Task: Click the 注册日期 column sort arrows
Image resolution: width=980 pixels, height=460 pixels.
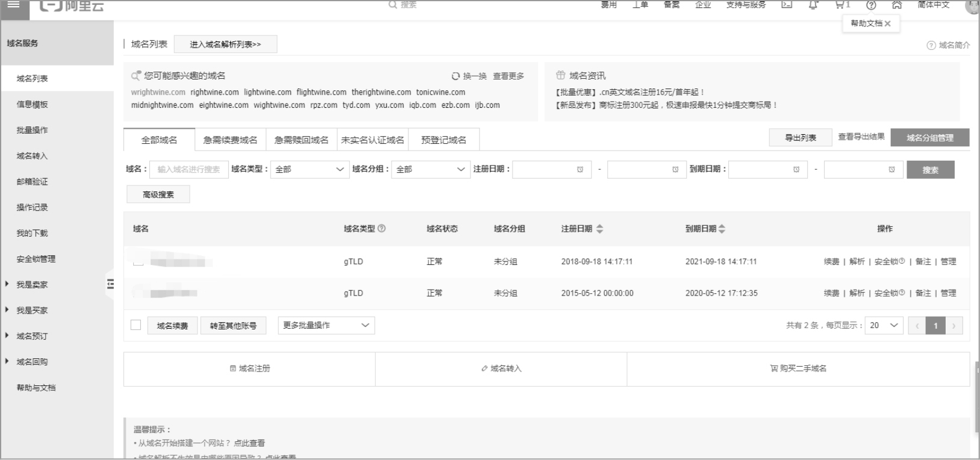Action: tap(599, 229)
